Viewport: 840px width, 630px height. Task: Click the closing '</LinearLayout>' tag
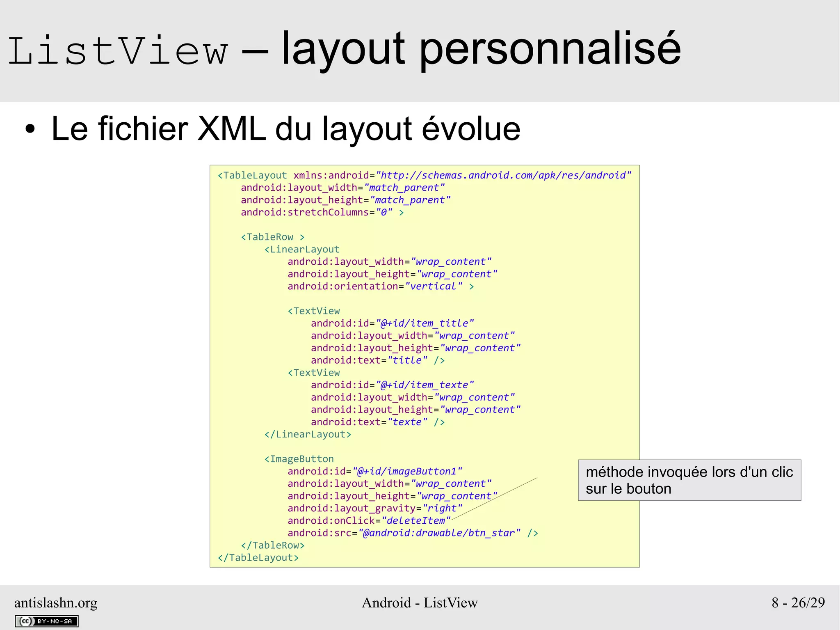(308, 434)
